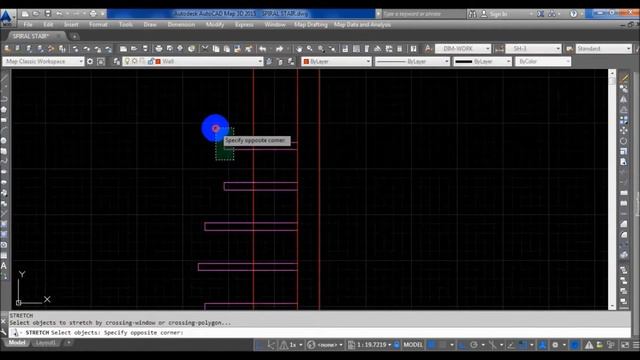
Task: Open the Layer Properties Manager icon
Action: [x=117, y=61]
